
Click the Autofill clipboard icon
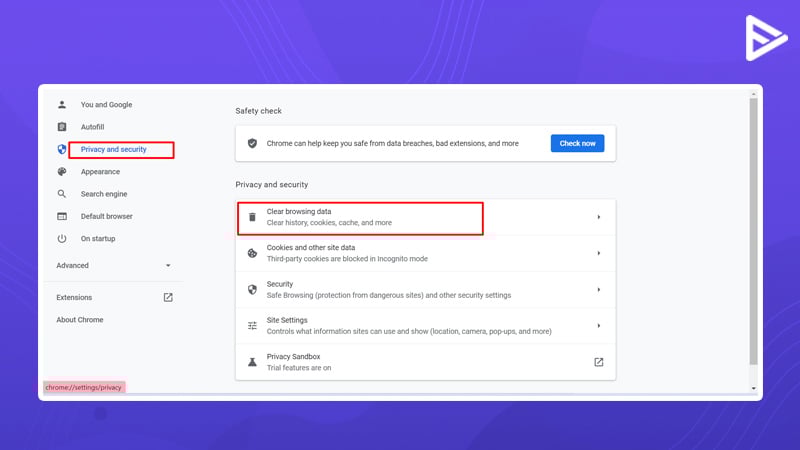62,127
